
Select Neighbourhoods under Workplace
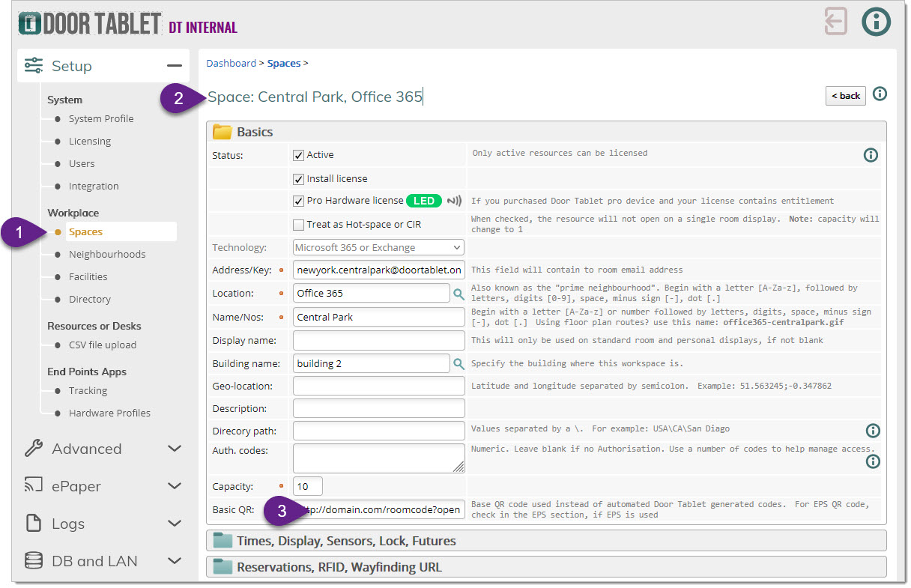point(106,254)
